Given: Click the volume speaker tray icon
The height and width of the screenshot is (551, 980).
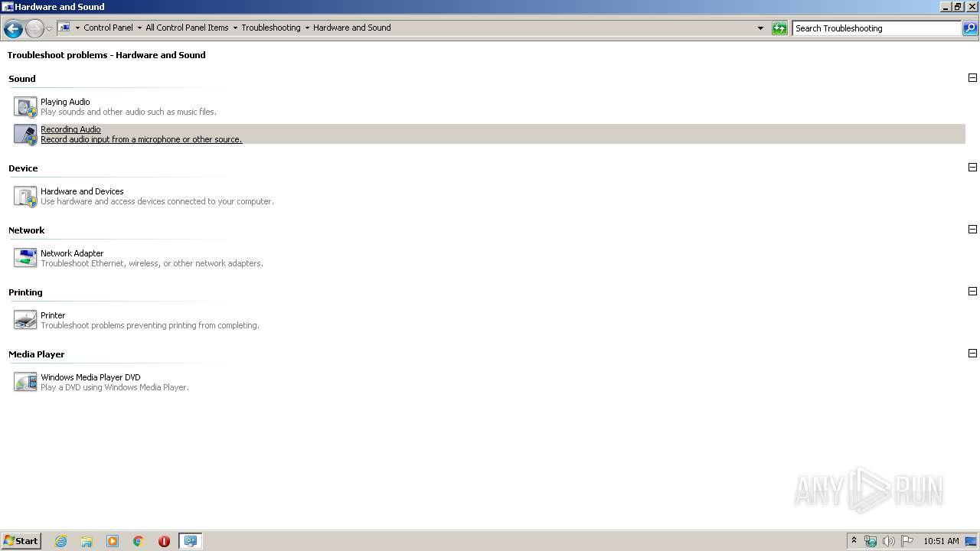Looking at the screenshot, I should (889, 541).
